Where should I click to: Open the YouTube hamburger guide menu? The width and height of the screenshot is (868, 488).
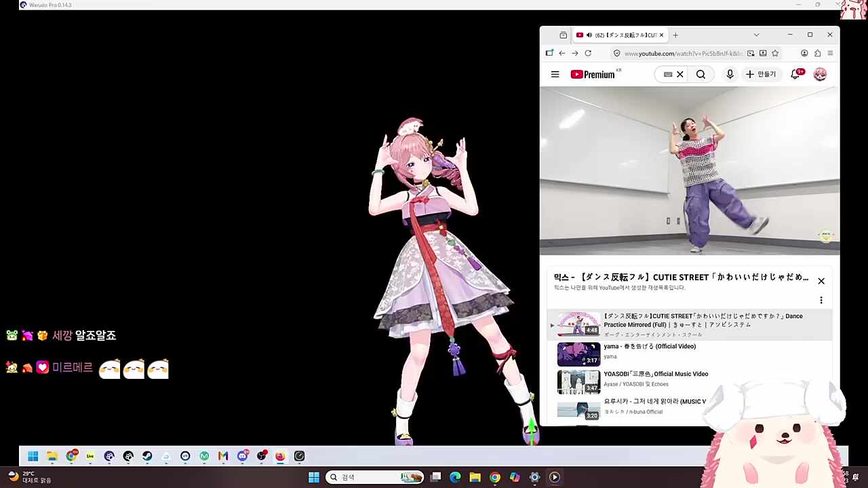click(x=555, y=75)
